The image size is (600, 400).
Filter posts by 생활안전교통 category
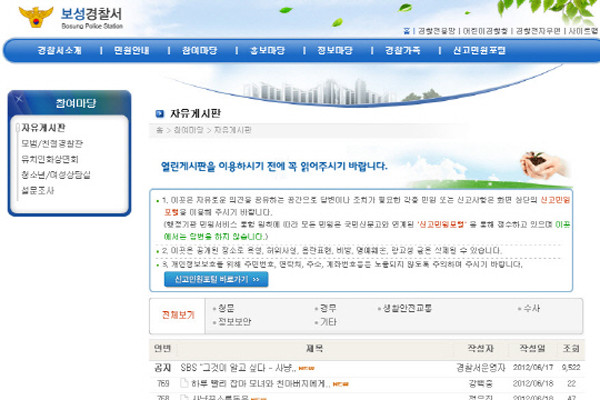tap(408, 308)
